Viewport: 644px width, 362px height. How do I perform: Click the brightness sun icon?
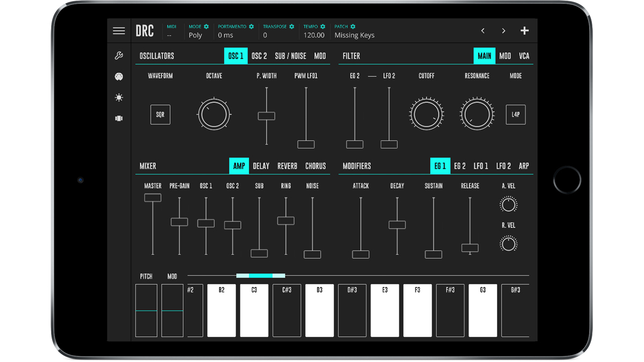point(119,98)
